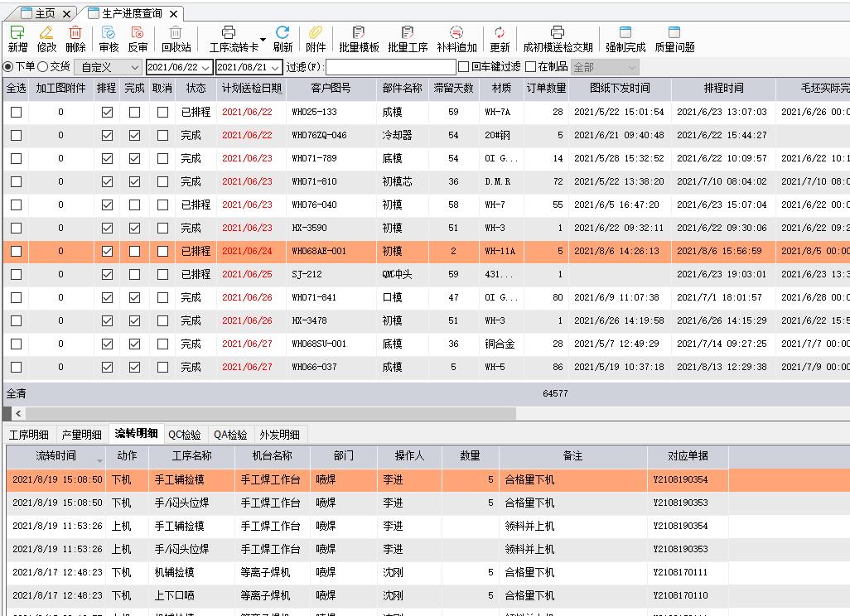
Task: Click the 全选 select-all header
Action: pos(17,89)
